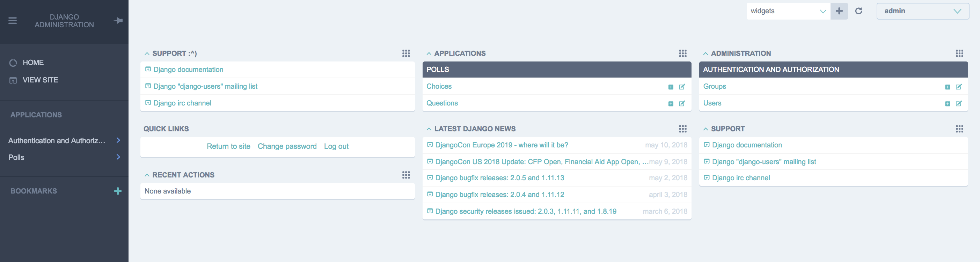Collapse the Administration widget chevron
This screenshot has height=262, width=980.
(x=705, y=53)
